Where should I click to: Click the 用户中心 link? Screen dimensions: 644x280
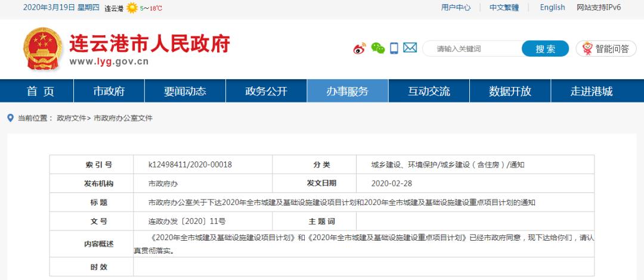(x=456, y=8)
